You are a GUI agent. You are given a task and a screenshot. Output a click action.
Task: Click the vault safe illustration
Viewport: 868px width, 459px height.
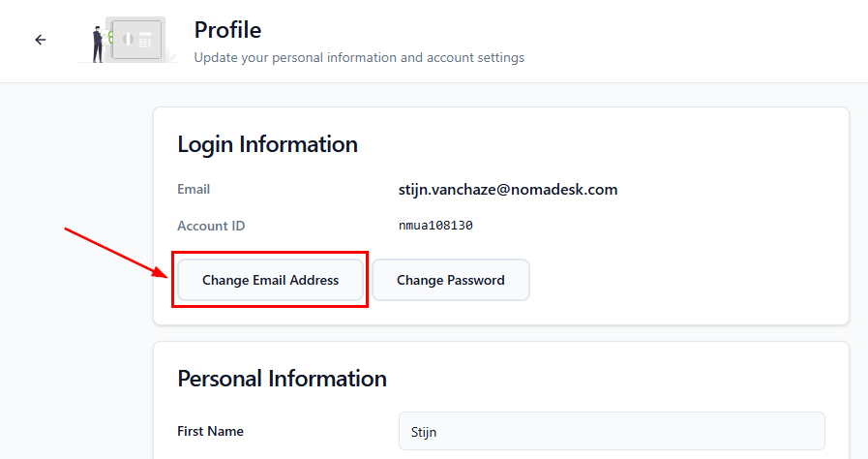[136, 40]
